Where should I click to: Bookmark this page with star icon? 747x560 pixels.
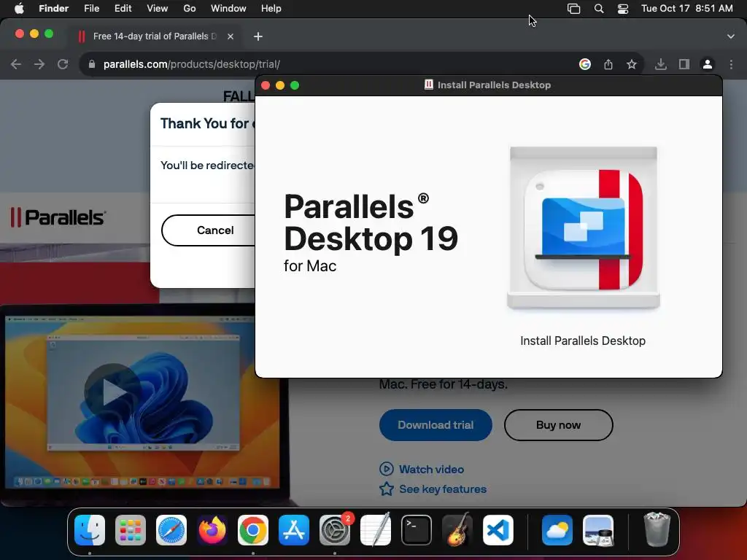(x=632, y=64)
